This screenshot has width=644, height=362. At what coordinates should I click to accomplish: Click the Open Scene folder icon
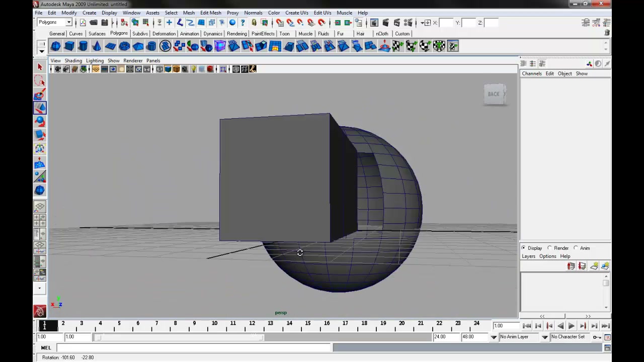click(94, 23)
